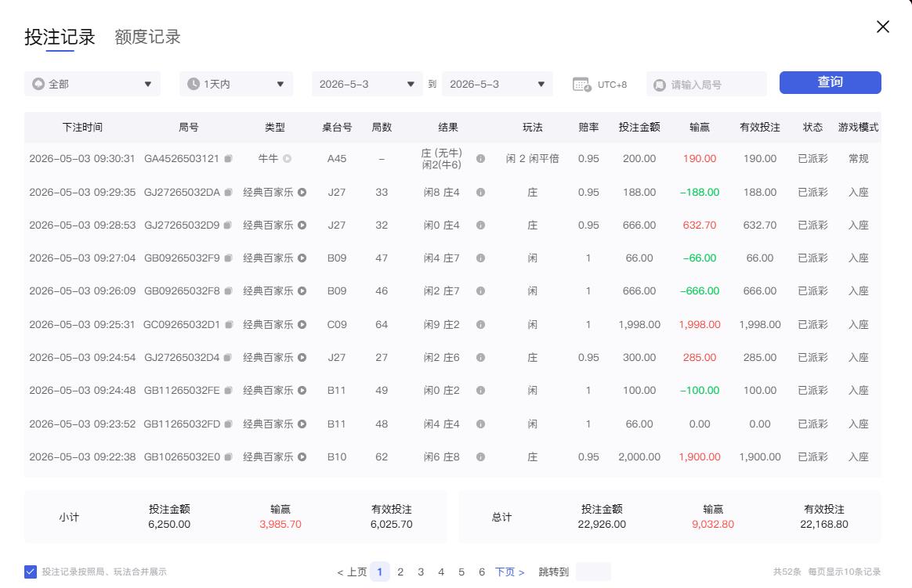Image resolution: width=912 pixels, height=588 pixels.
Task: Click bet amount 2,000.00
Action: (639, 457)
